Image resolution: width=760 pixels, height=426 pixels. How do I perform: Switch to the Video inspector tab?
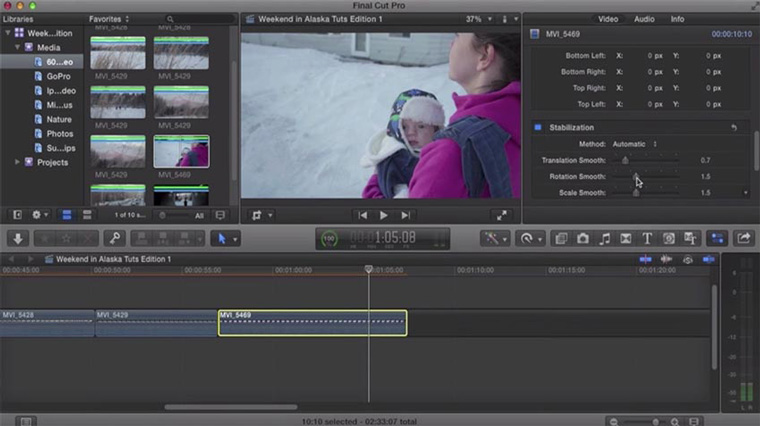click(x=608, y=19)
